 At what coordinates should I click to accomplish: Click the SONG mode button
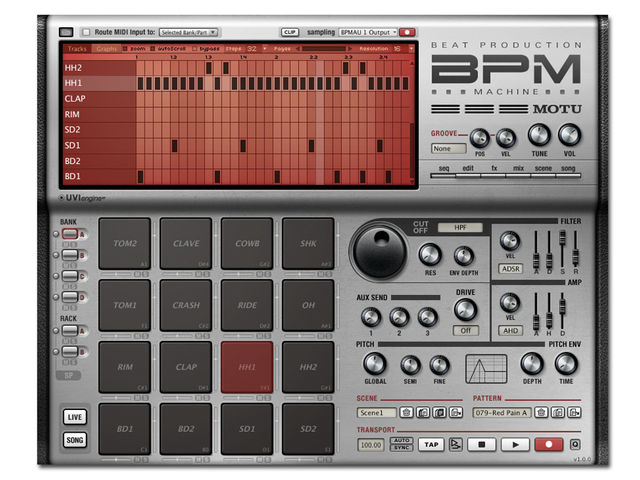coord(75,440)
